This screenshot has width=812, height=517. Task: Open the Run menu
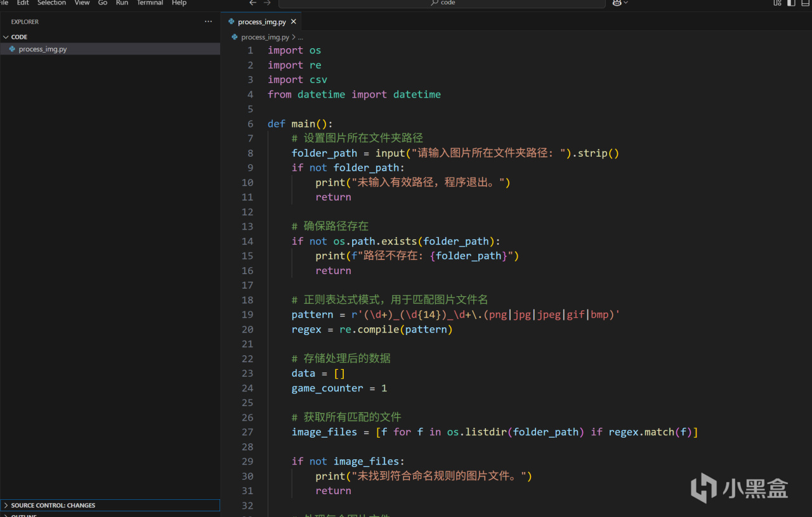click(122, 3)
